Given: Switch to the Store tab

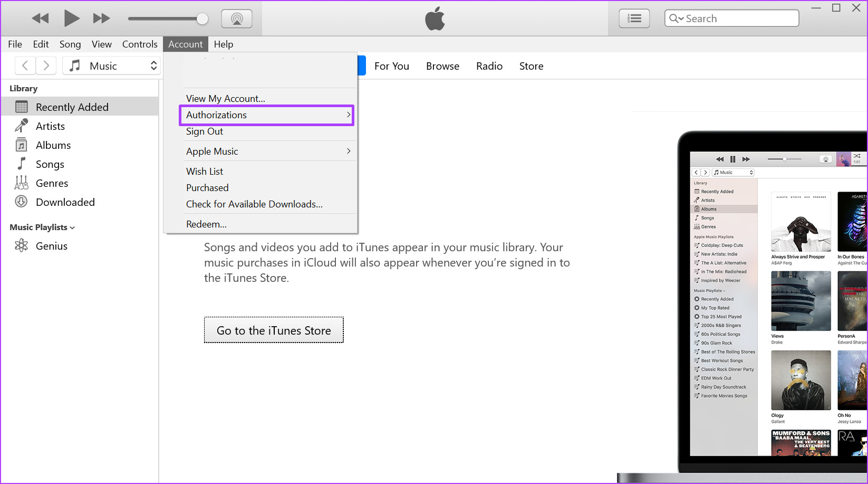Looking at the screenshot, I should (x=531, y=66).
